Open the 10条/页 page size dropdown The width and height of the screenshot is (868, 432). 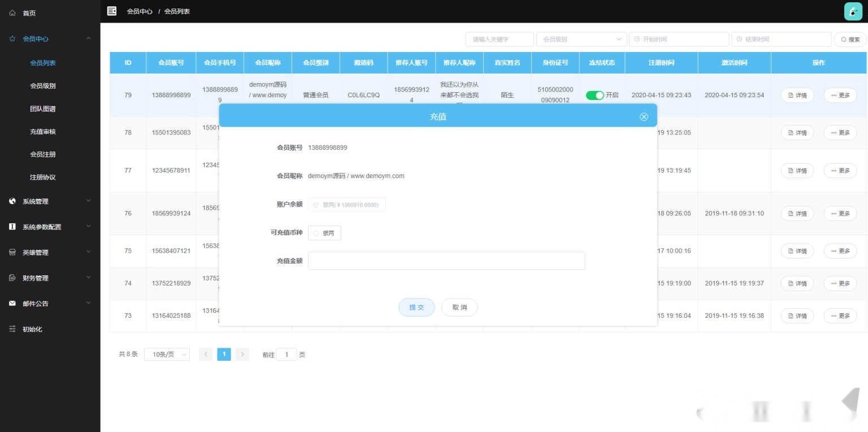(166, 354)
